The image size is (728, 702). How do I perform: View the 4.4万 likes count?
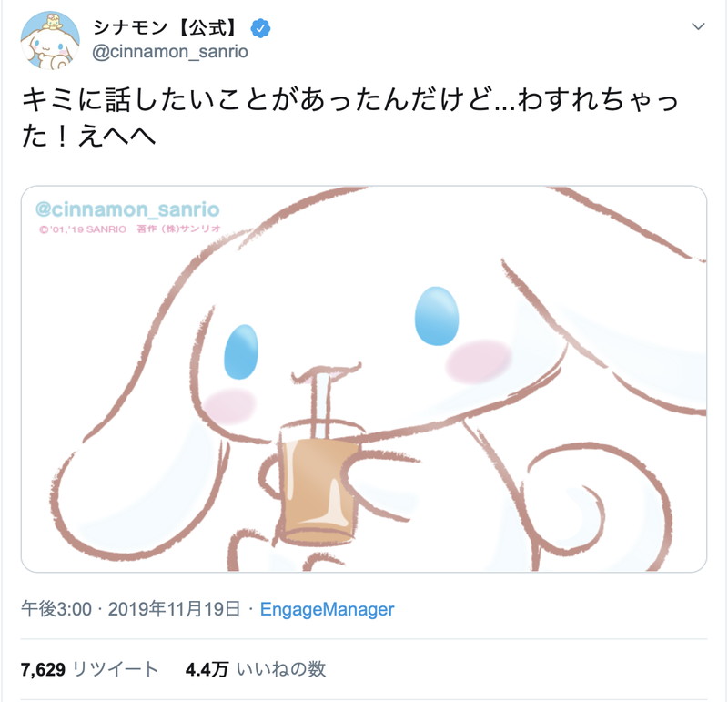pyautogui.click(x=207, y=669)
